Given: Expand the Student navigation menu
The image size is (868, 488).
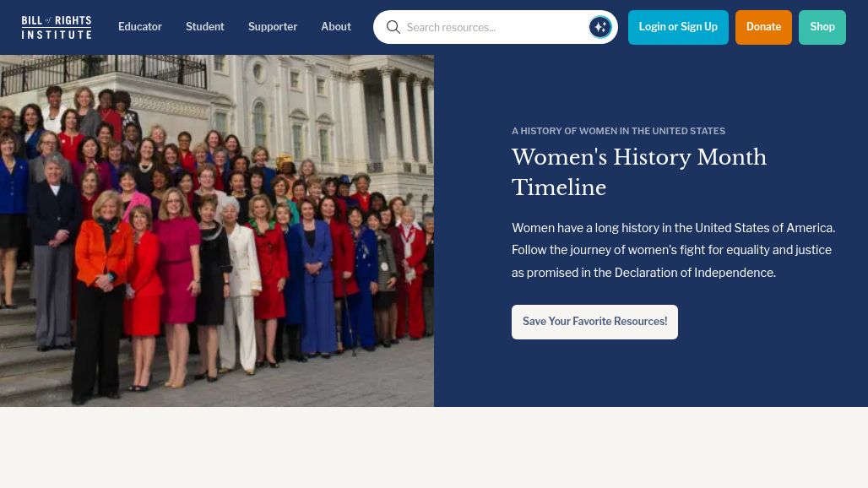Looking at the screenshot, I should tap(204, 27).
